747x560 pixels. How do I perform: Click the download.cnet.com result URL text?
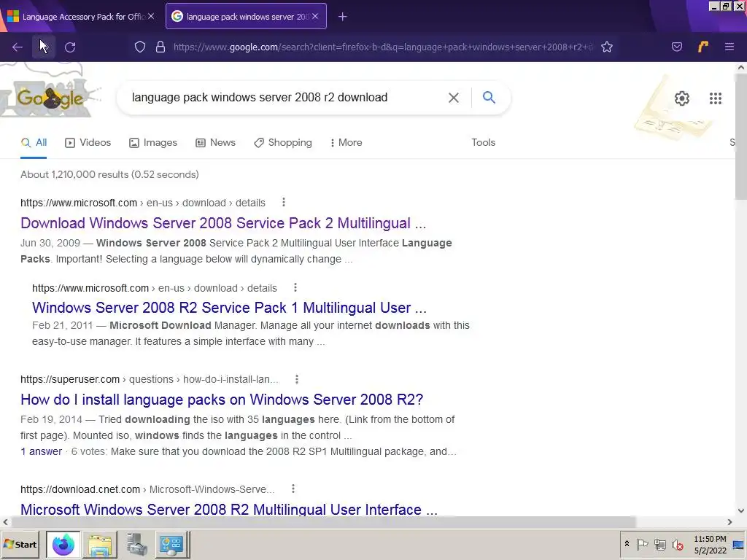(147, 489)
